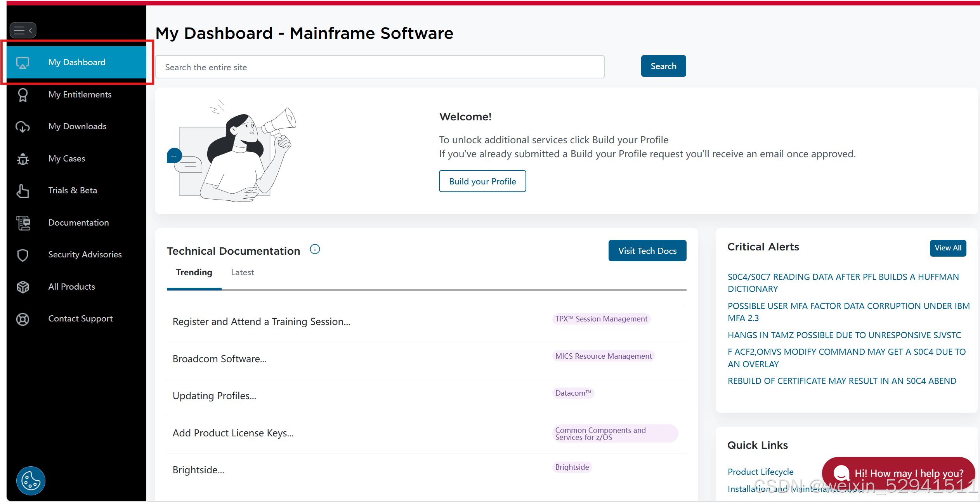Open the Product Lifecycle quick link
980x502 pixels.
(x=760, y=472)
